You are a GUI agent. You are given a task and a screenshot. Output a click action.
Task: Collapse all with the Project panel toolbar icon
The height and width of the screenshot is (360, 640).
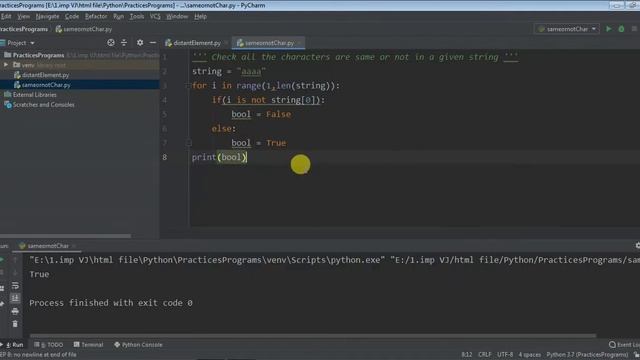[x=124, y=42]
